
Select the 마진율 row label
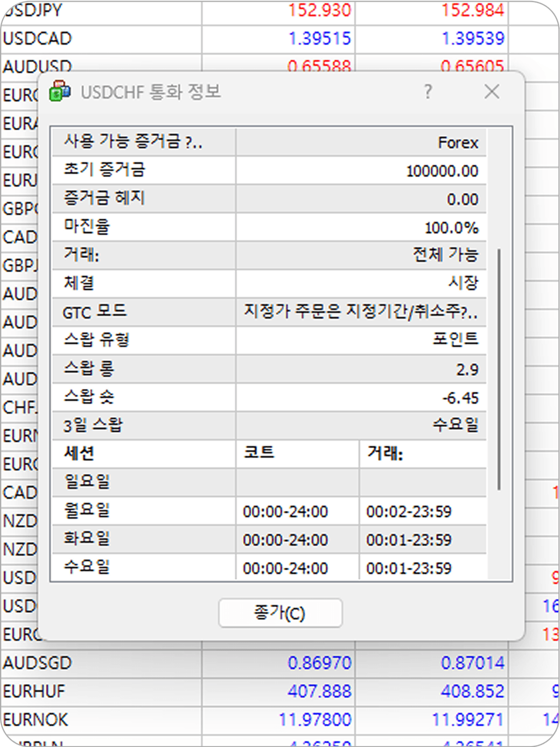click(x=87, y=227)
